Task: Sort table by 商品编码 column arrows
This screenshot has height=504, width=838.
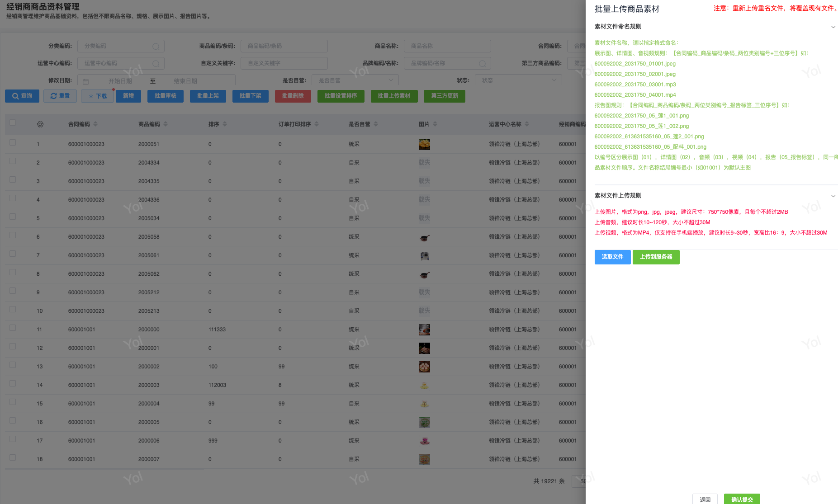Action: point(166,124)
